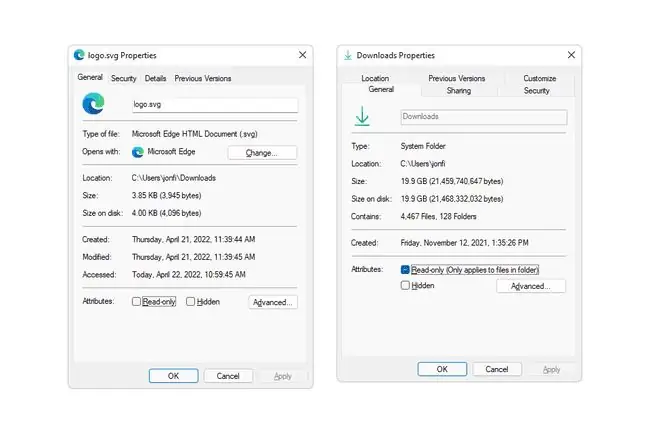This screenshot has width=650, height=433.
Task: Click modified date ending 11:39:45 AM
Action: pos(193,257)
